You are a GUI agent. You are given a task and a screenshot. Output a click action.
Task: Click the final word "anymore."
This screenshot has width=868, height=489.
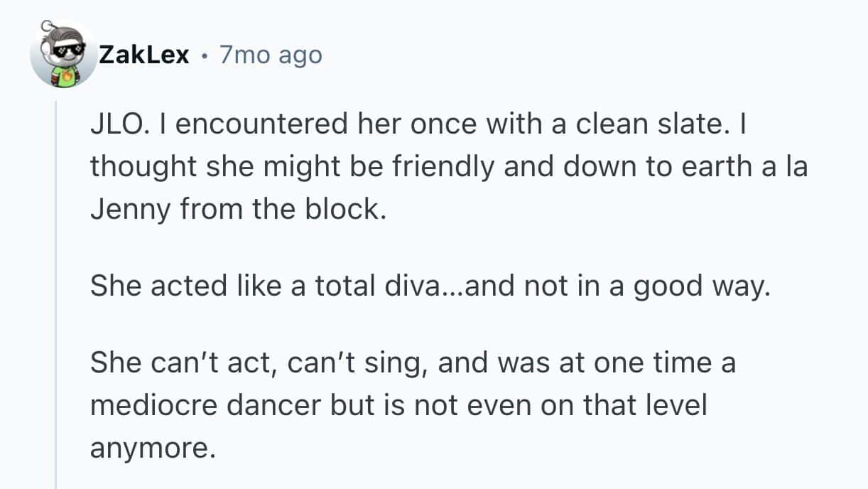[x=151, y=446]
